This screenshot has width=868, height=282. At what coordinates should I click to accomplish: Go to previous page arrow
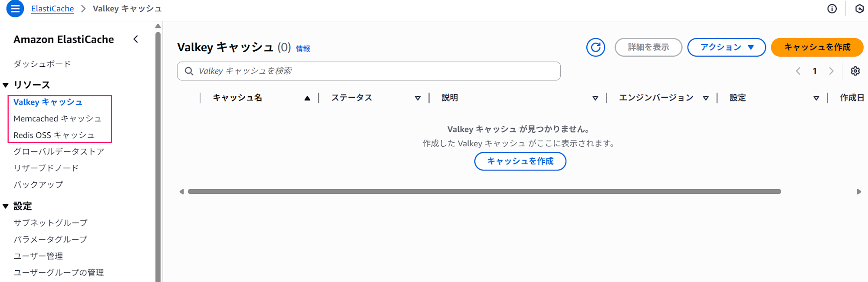tap(798, 71)
